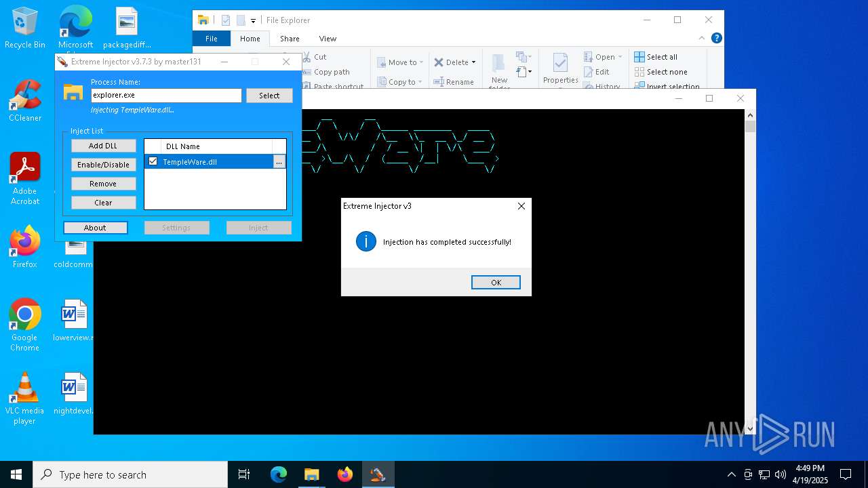The height and width of the screenshot is (488, 868).
Task: Click the DLL Name column header
Action: point(217,146)
